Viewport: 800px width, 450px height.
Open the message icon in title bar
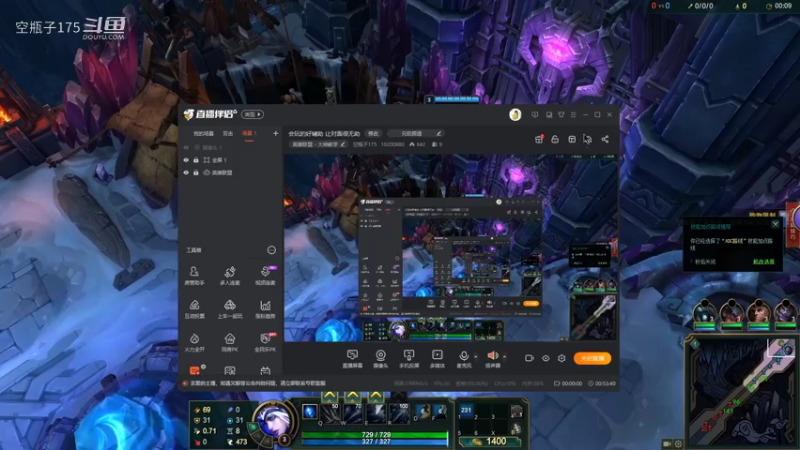click(535, 115)
